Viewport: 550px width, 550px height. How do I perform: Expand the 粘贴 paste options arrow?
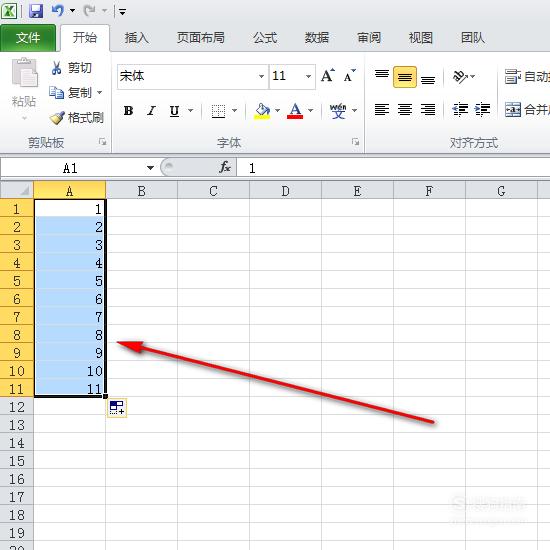point(24,118)
